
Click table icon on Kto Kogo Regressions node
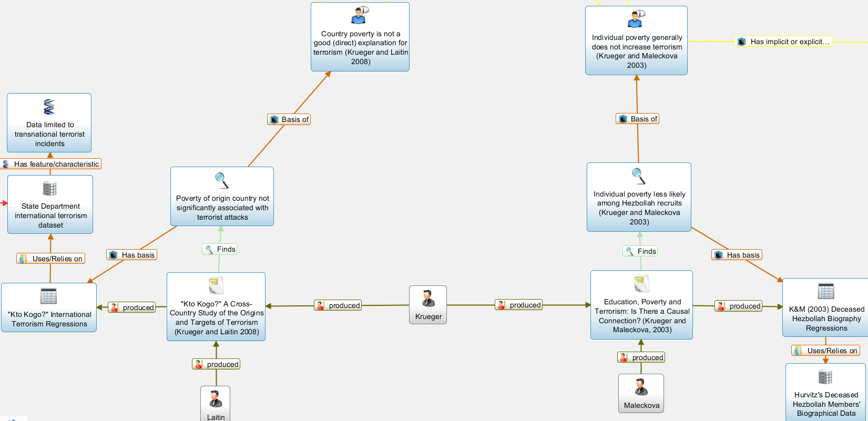click(48, 296)
